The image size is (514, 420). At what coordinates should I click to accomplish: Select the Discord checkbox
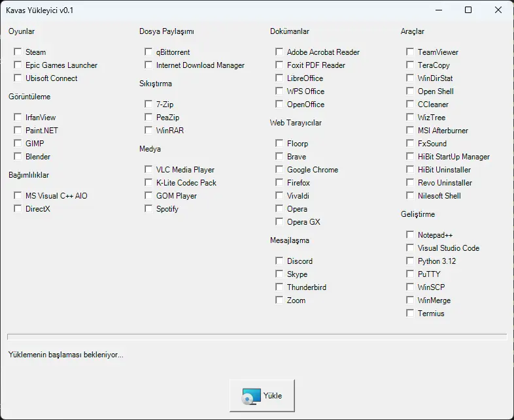pos(279,261)
